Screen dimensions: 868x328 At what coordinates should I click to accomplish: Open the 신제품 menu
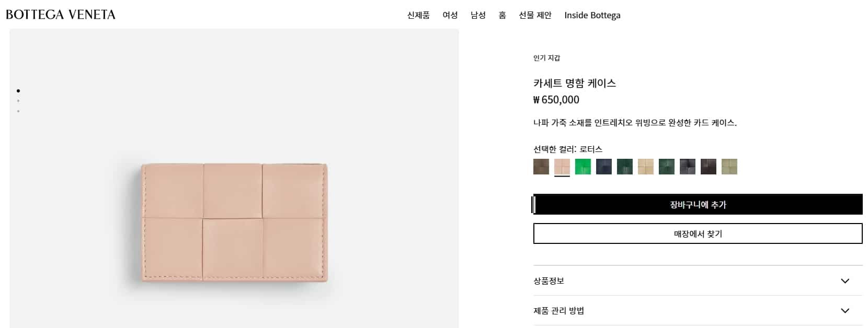[418, 15]
